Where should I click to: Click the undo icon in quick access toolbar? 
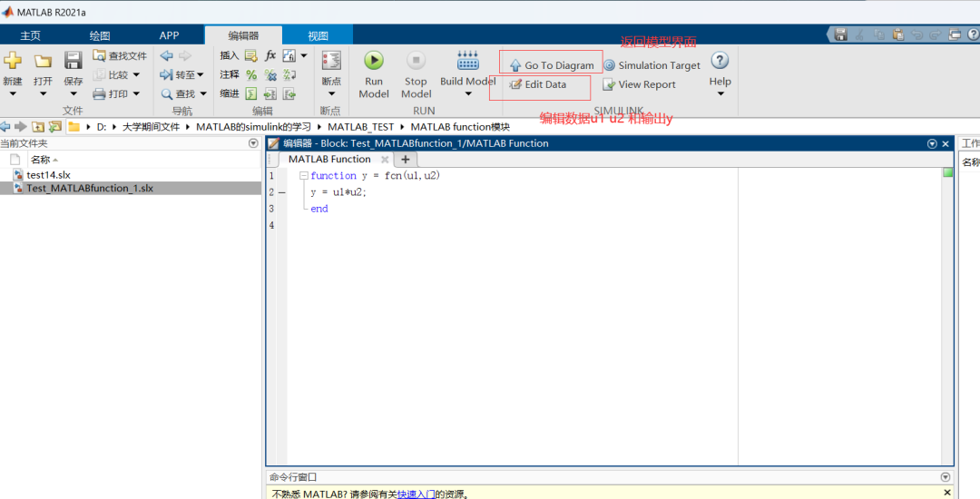pos(916,35)
